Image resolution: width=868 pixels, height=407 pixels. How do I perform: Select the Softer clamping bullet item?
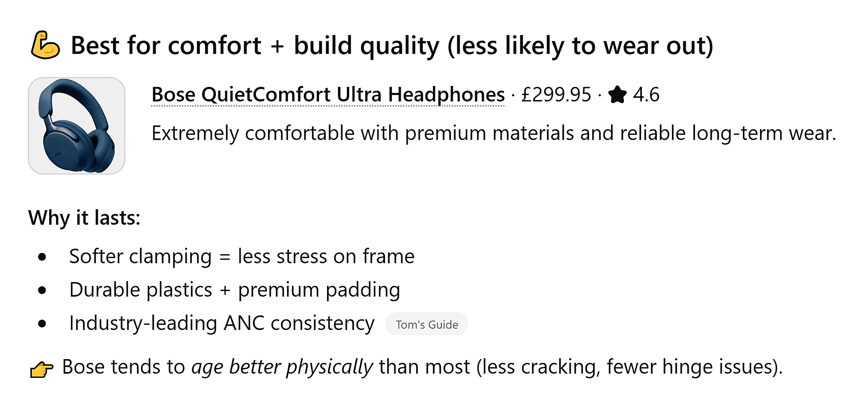[x=242, y=257]
